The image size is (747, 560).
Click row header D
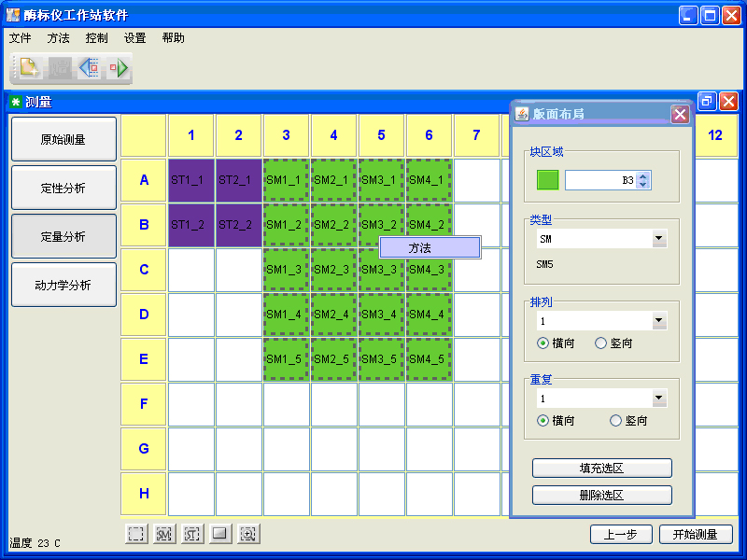point(144,315)
